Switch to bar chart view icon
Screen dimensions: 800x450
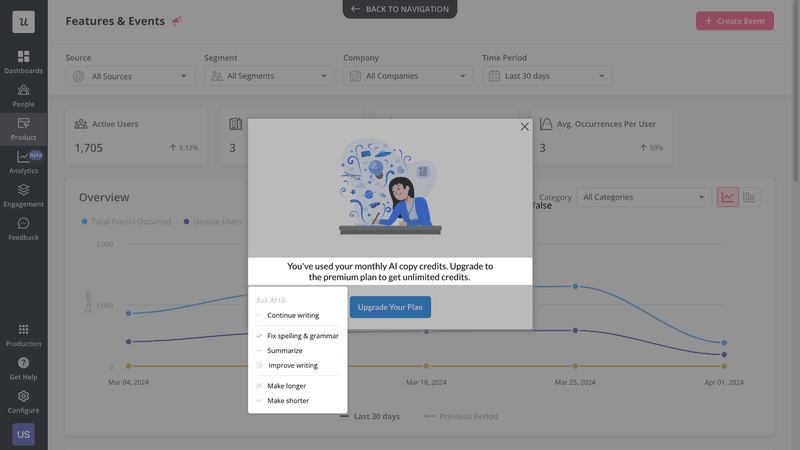pos(749,197)
